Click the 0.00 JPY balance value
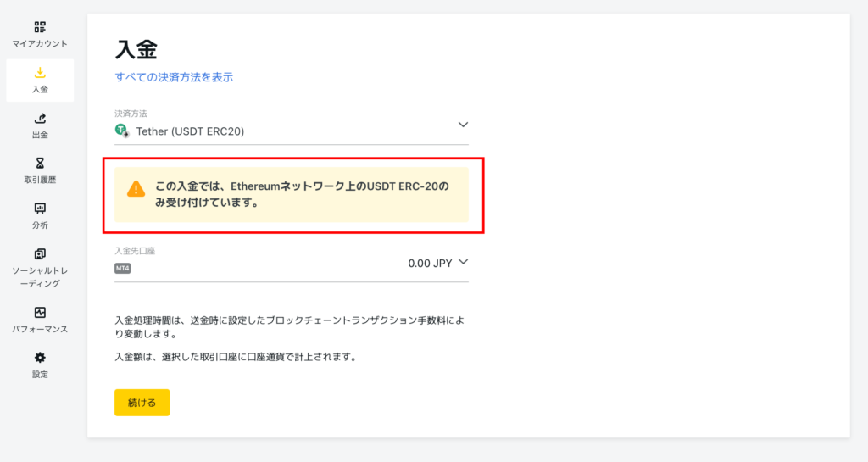Viewport: 868px width, 462px height. click(430, 264)
